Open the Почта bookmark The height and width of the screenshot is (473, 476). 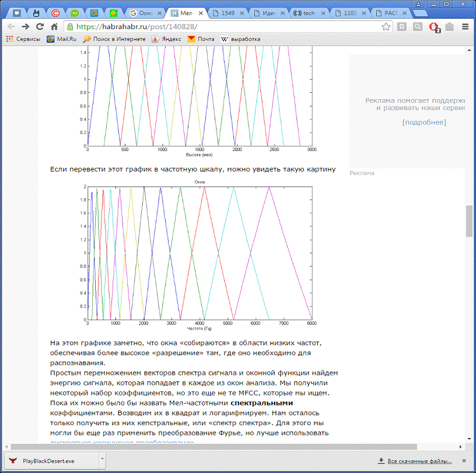click(201, 39)
